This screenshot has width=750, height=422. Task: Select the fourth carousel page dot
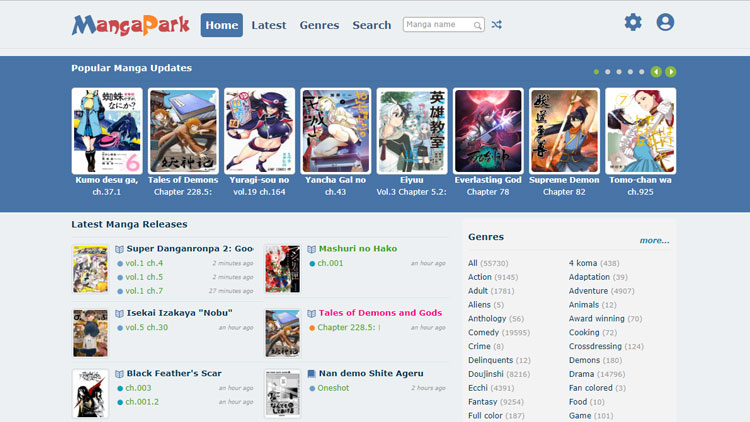tap(630, 72)
